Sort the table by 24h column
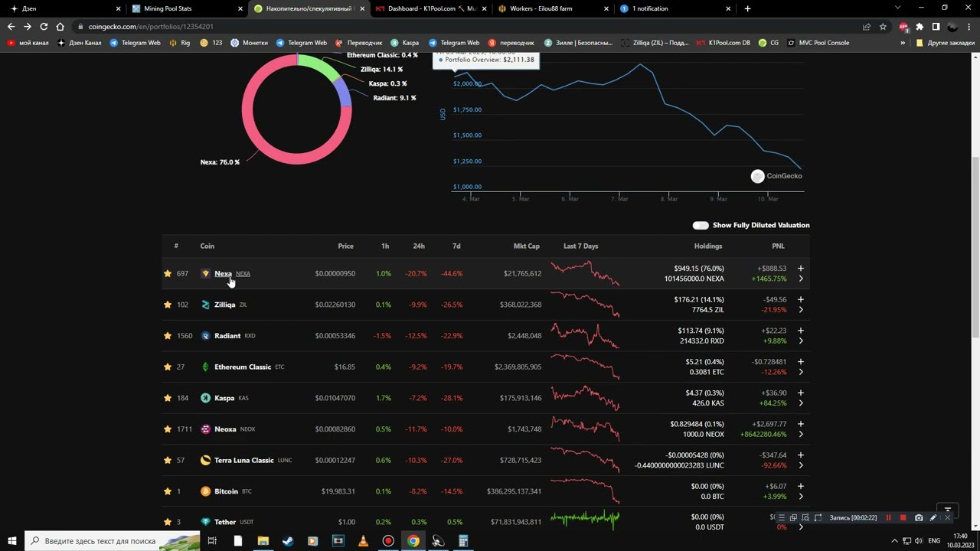The height and width of the screenshot is (551, 980). [x=419, y=246]
